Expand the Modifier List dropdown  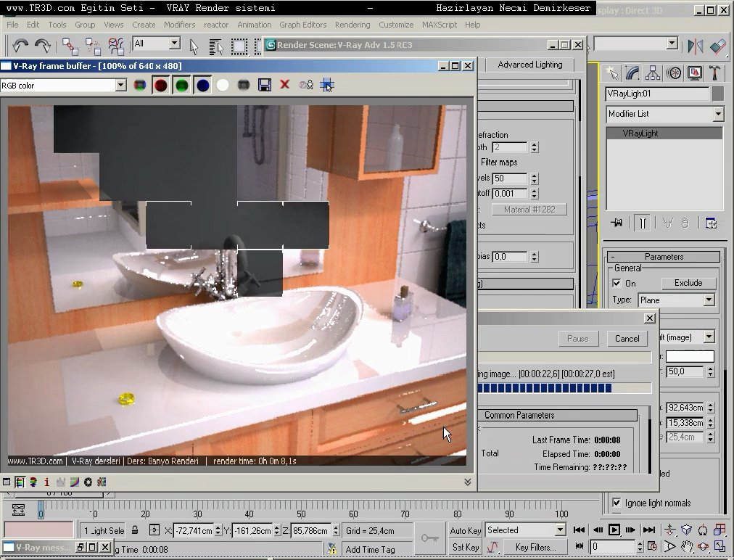tap(717, 114)
